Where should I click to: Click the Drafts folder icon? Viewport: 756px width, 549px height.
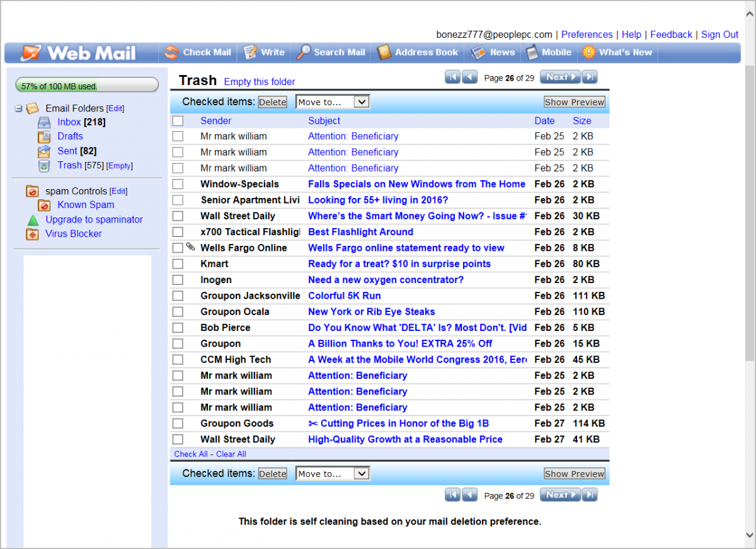point(44,136)
